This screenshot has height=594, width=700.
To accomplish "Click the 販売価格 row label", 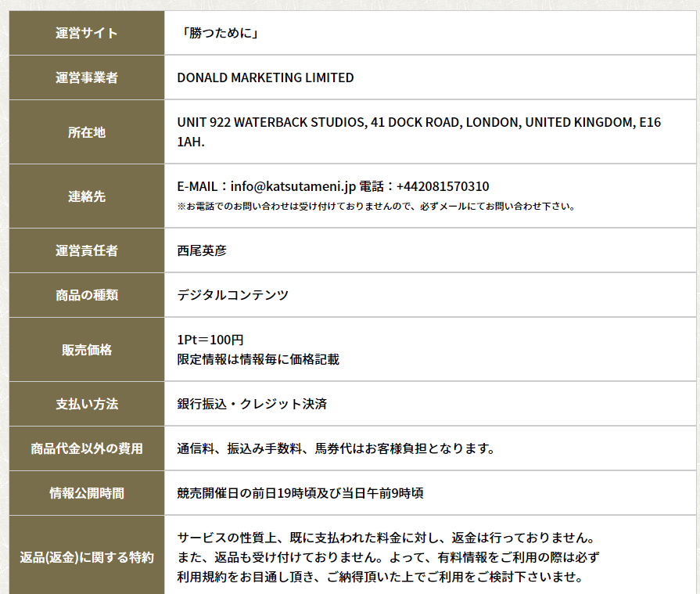I will click(87, 350).
